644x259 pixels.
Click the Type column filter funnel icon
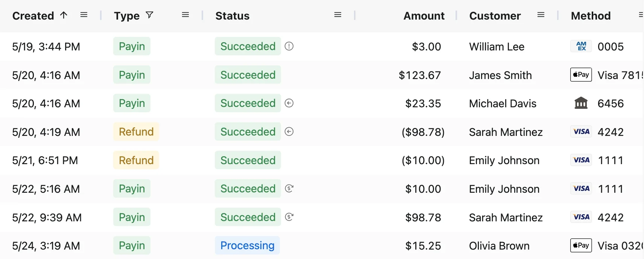coord(149,15)
